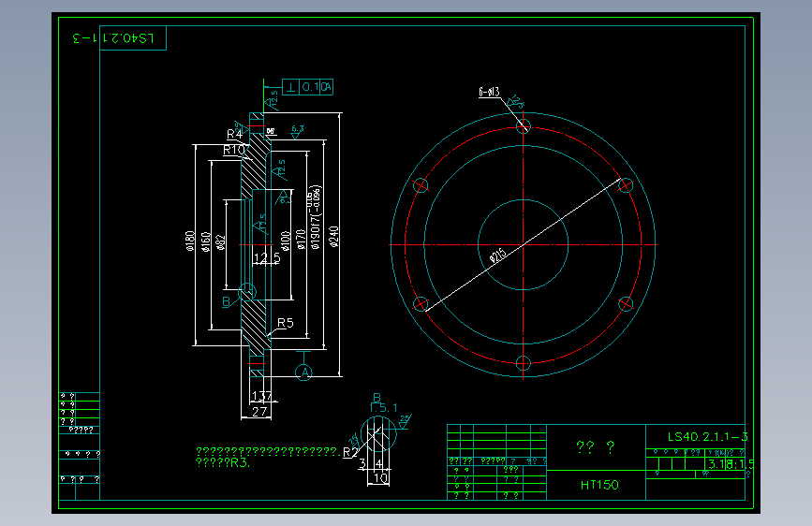
Task: Select the ø240 outer diameter dimension
Action: click(334, 237)
